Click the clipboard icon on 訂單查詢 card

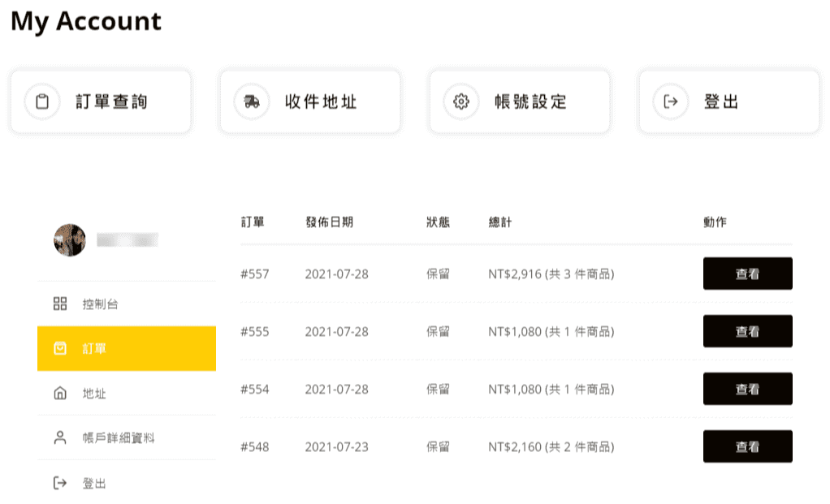(42, 101)
